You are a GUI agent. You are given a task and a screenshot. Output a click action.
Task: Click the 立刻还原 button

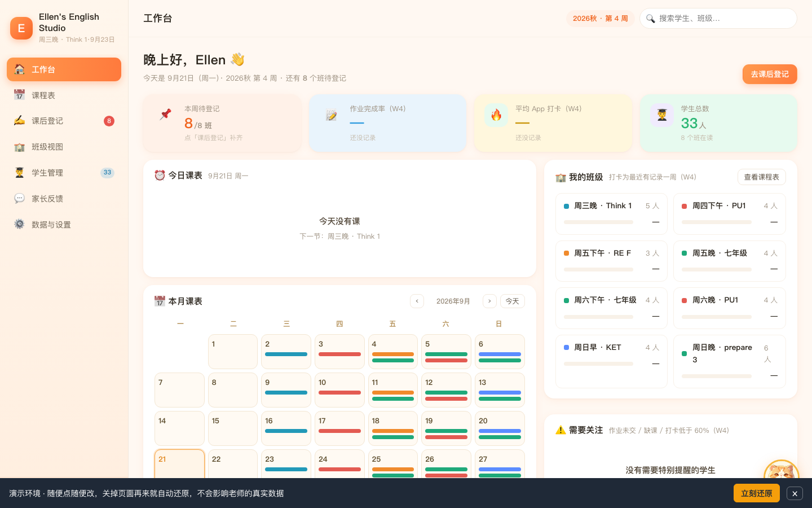pos(757,493)
